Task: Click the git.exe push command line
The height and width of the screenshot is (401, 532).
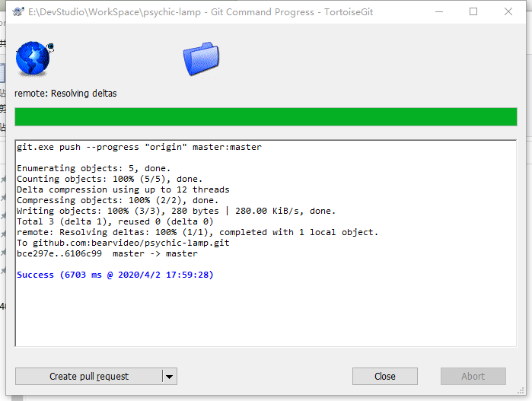Action: [x=139, y=147]
